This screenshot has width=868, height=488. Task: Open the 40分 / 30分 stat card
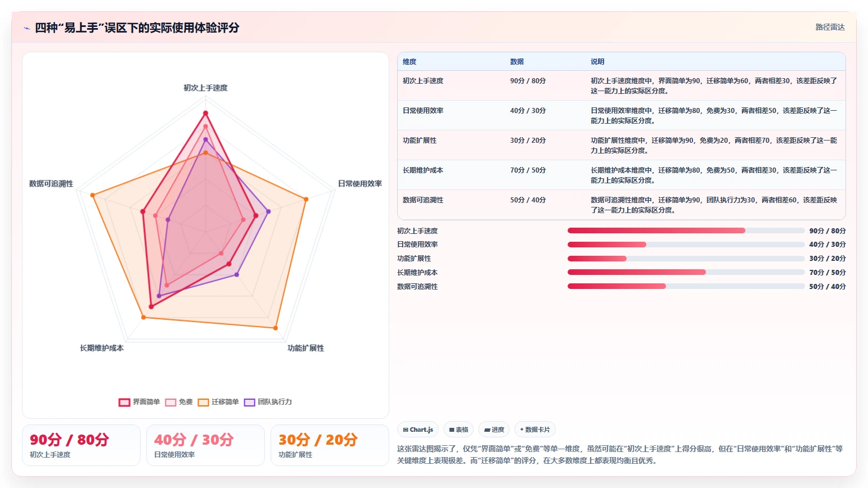click(x=205, y=445)
